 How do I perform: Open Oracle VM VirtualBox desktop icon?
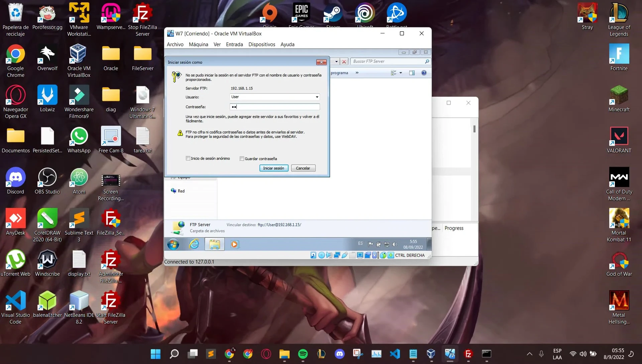click(79, 61)
